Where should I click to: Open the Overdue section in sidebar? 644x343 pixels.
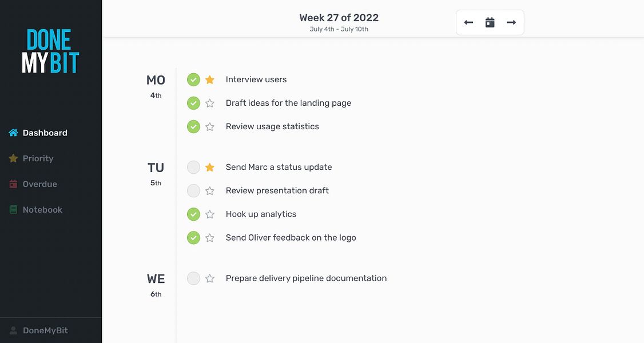(33, 184)
